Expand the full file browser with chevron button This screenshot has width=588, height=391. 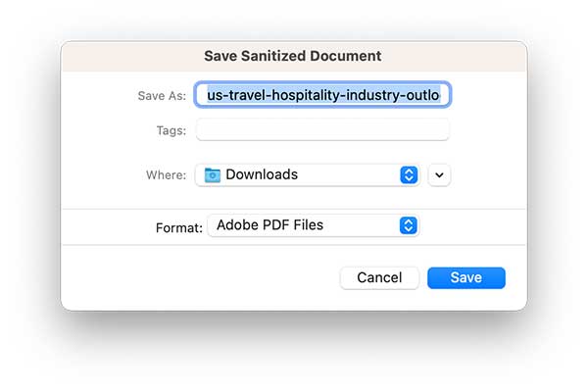click(439, 175)
